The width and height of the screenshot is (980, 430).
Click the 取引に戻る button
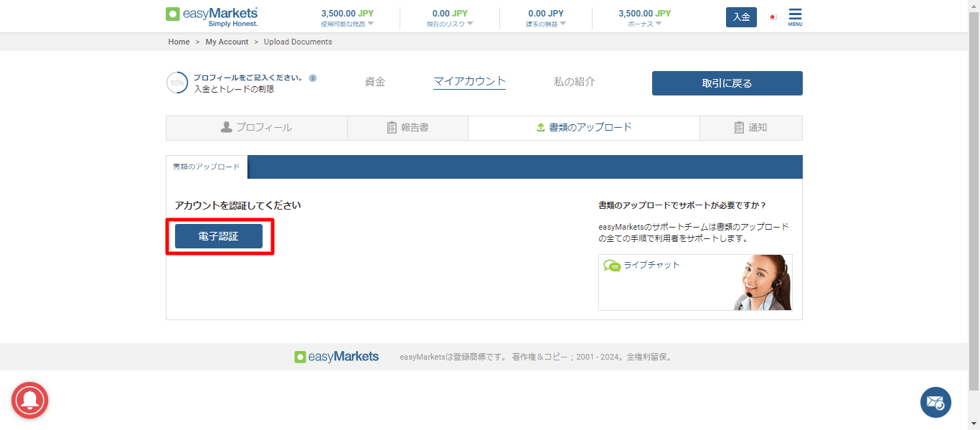(x=727, y=83)
